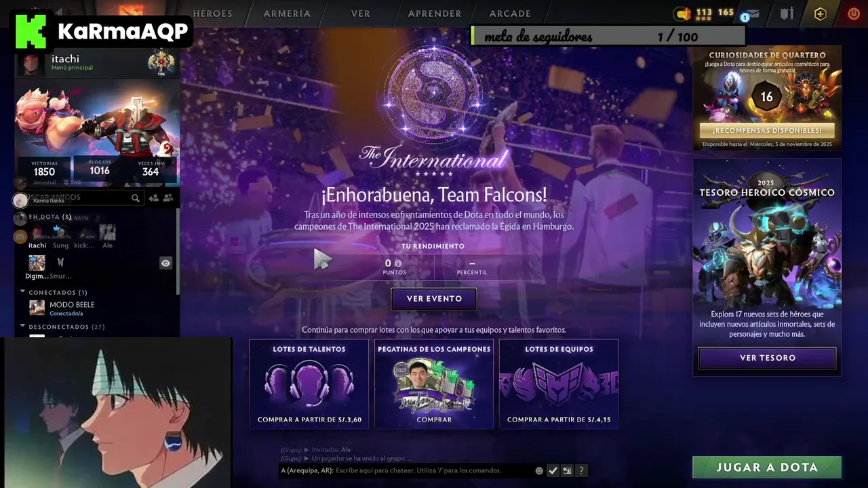The width and height of the screenshot is (868, 488).
Task: Click COMPRAR under champions stickers
Action: [434, 420]
